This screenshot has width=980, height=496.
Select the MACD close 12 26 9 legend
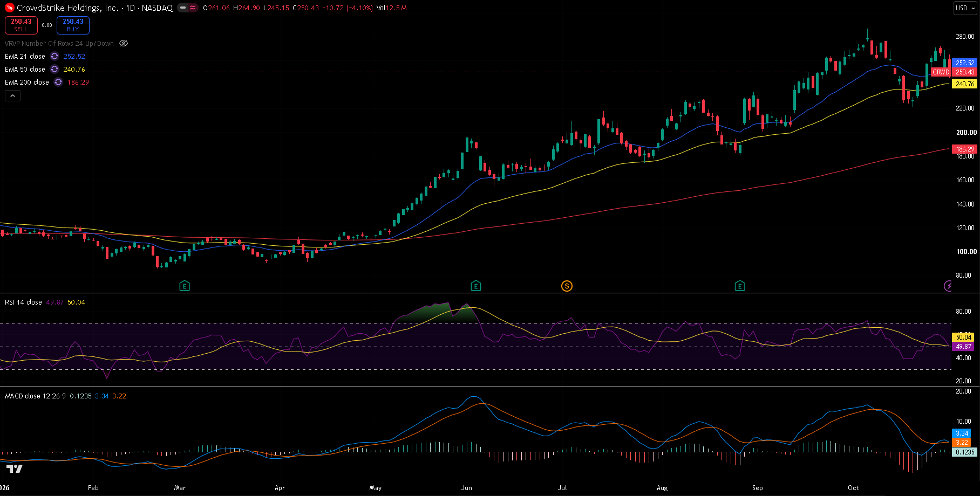click(x=35, y=396)
